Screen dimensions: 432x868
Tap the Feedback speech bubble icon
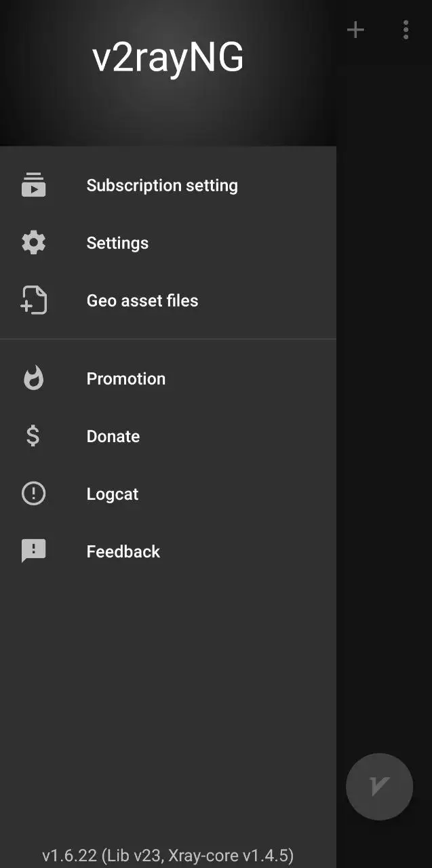tap(33, 551)
